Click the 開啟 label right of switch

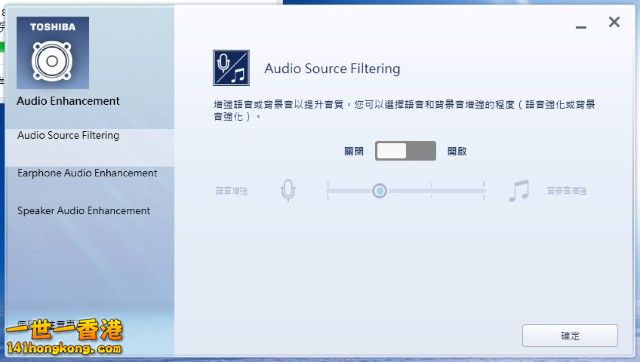coord(457,151)
